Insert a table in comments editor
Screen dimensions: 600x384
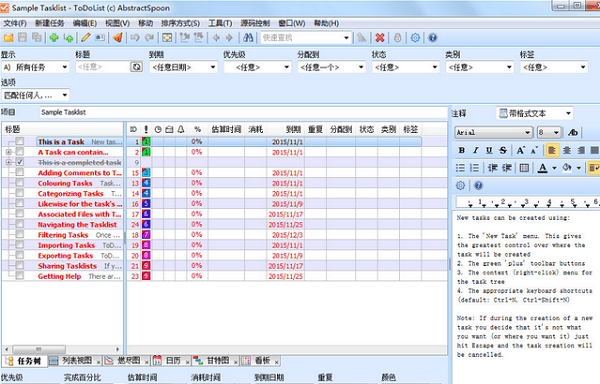[525, 168]
